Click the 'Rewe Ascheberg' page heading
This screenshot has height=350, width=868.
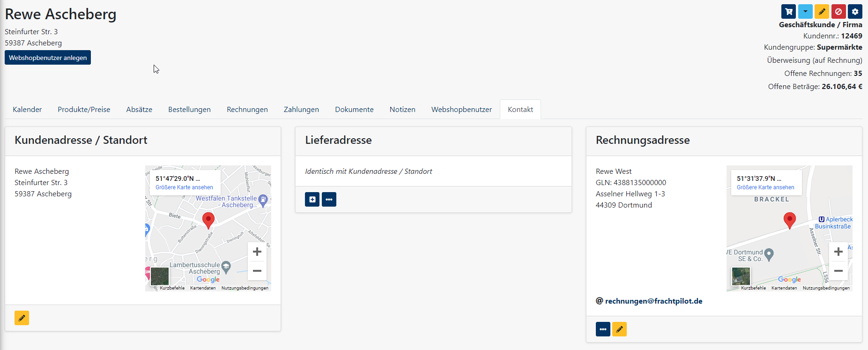tap(60, 14)
